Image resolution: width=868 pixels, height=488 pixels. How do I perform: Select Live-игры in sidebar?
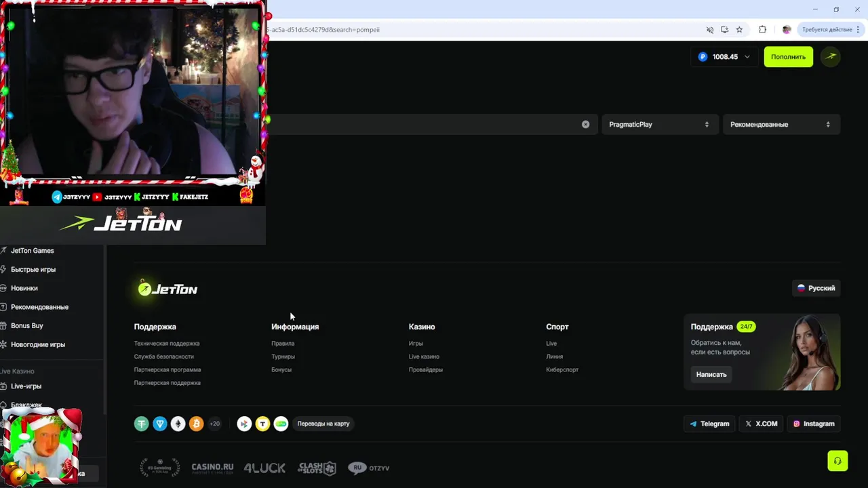26,386
